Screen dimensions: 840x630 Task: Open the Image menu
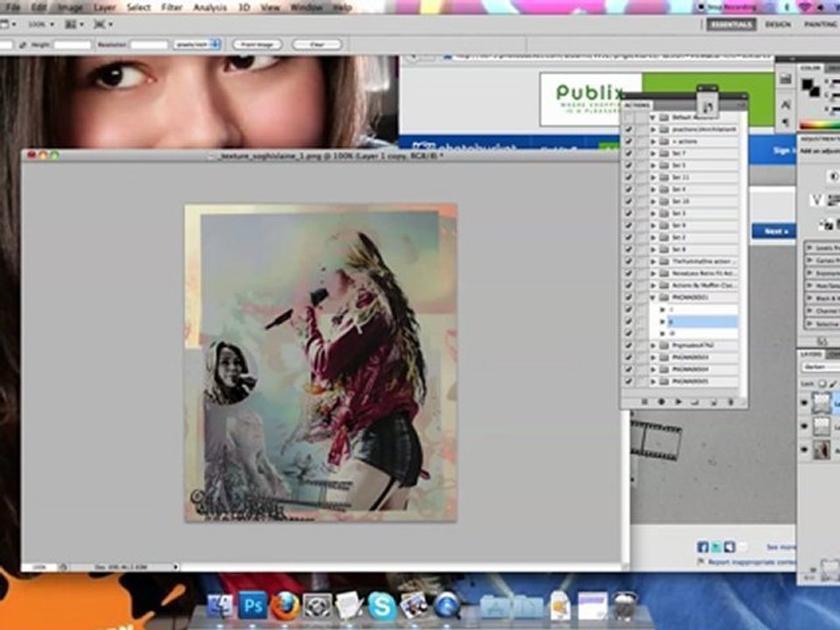70,8
